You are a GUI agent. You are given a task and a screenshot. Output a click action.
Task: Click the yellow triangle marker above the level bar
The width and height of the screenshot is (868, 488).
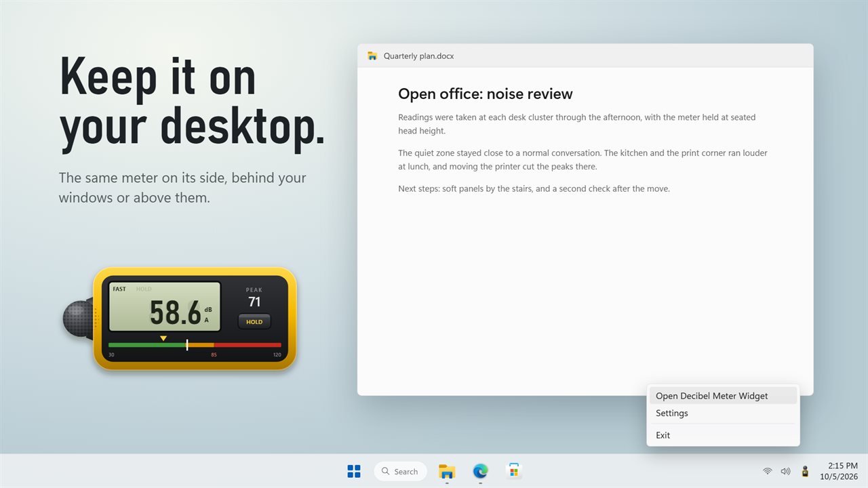163,338
